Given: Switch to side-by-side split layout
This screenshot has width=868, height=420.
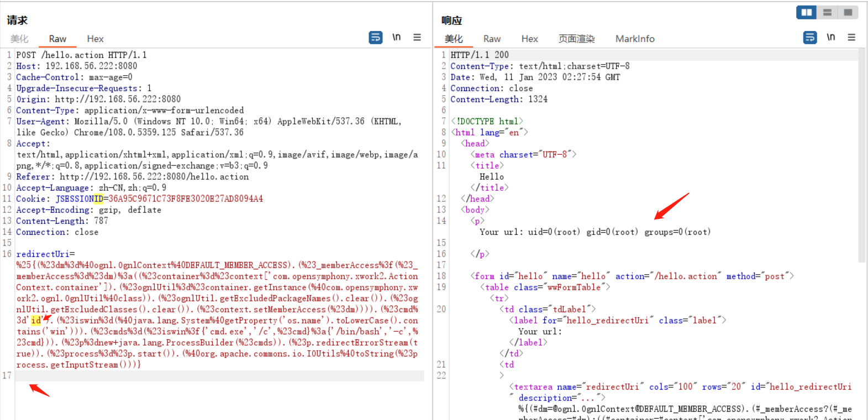Looking at the screenshot, I should pos(807,12).
